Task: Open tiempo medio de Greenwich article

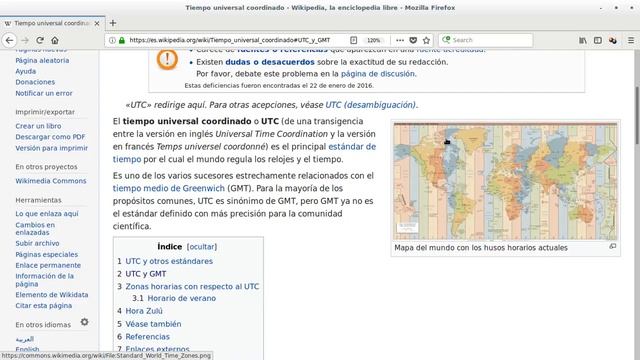Action: click(x=169, y=188)
